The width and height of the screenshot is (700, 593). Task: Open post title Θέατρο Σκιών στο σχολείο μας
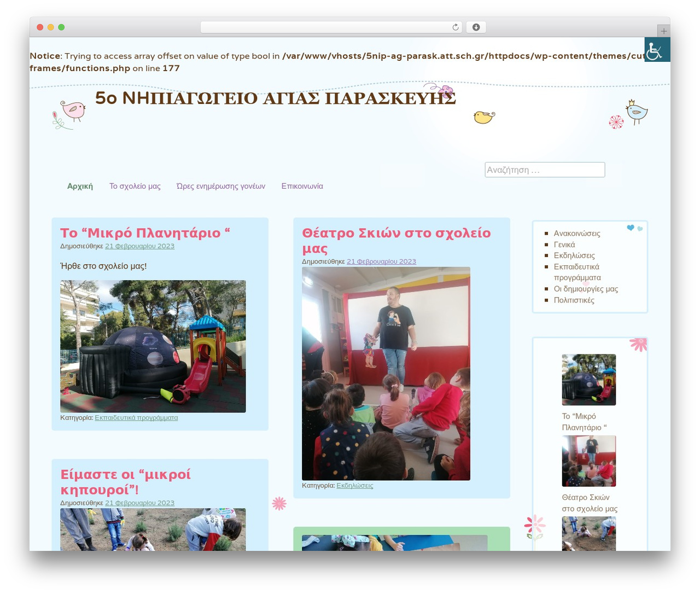tap(396, 240)
